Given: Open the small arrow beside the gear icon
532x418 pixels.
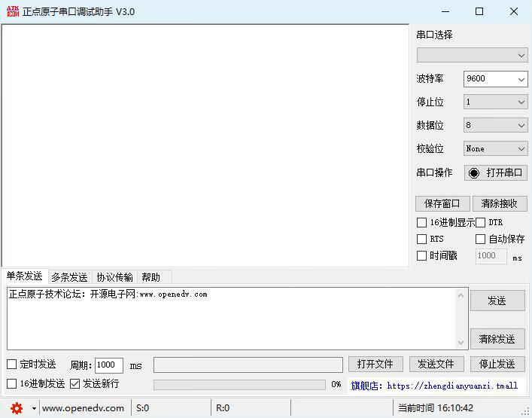Looking at the screenshot, I should pos(34,408).
